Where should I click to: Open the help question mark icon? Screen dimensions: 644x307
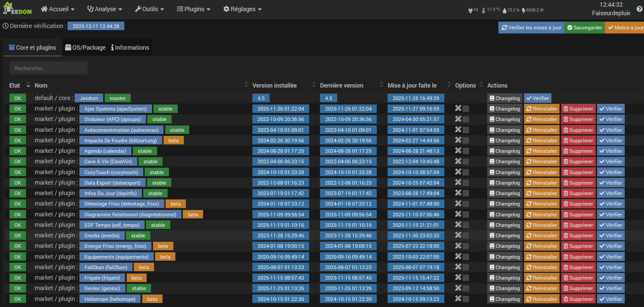(639, 9)
